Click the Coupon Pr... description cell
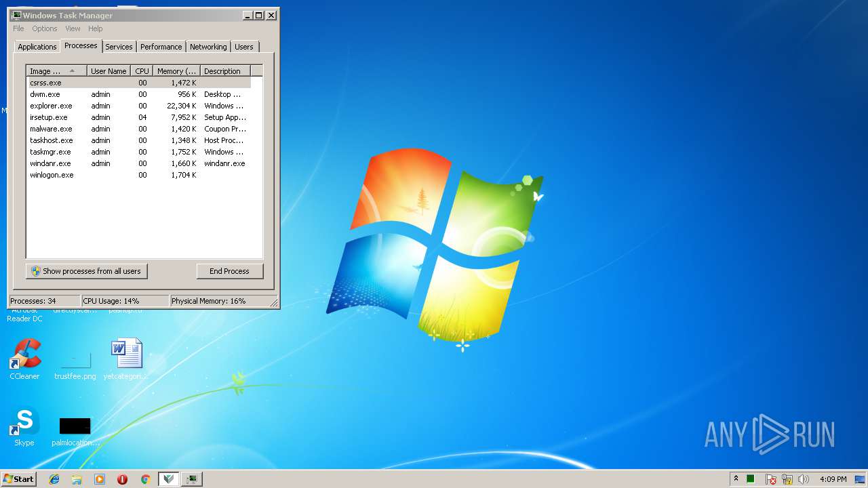The width and height of the screenshot is (868, 488). click(225, 129)
